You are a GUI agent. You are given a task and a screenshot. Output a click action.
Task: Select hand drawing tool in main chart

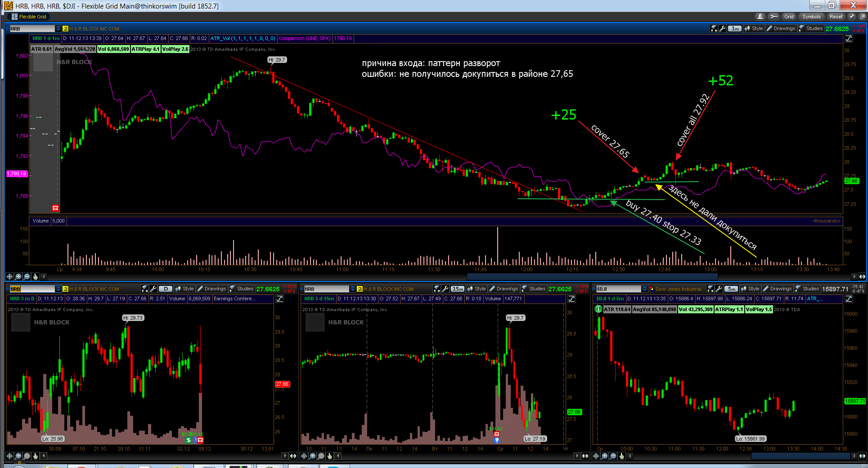pyautogui.click(x=36, y=276)
